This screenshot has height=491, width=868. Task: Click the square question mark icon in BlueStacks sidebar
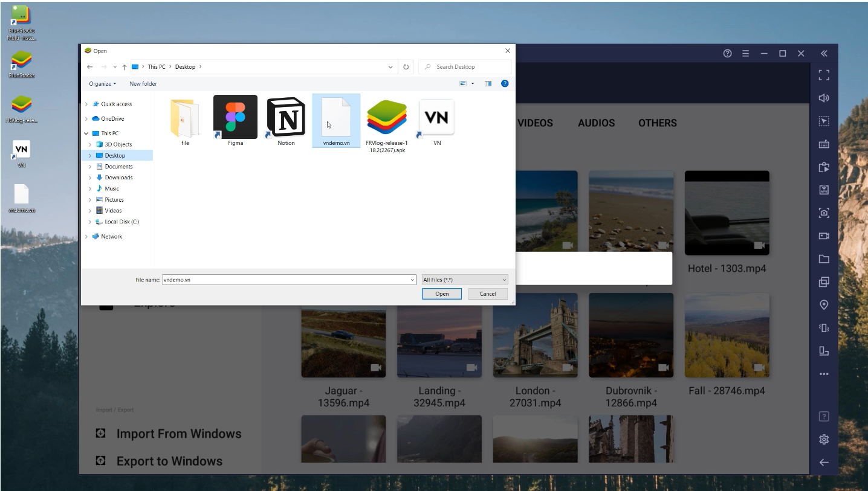pos(823,416)
